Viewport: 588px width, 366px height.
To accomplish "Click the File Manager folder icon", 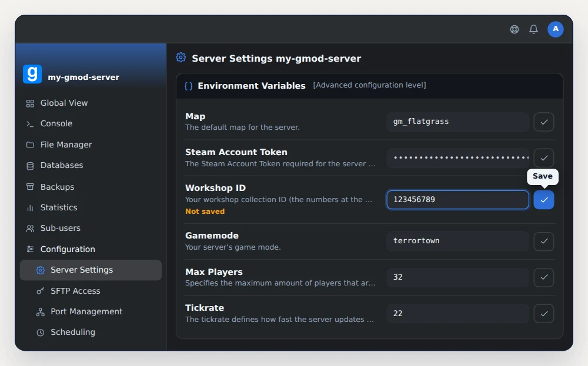I will 30,145.
